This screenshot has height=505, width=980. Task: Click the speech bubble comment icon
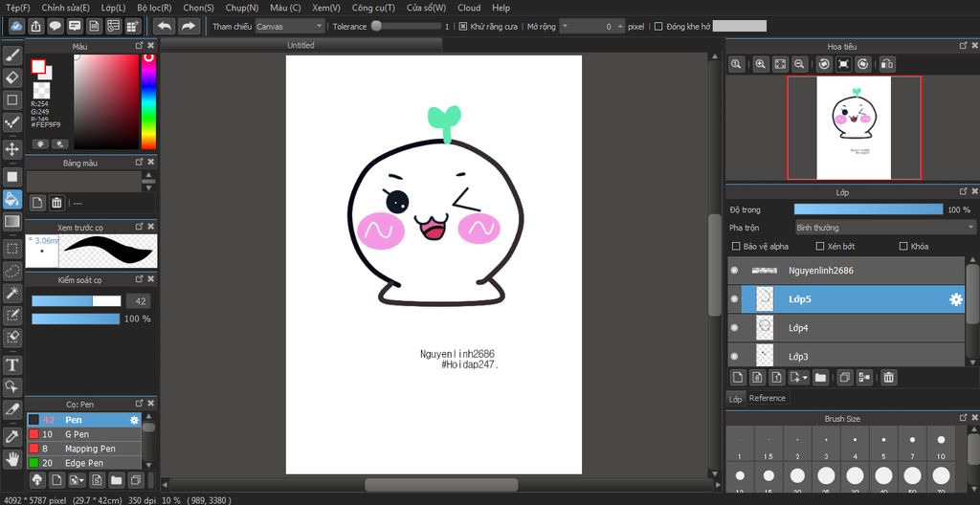[x=55, y=26]
